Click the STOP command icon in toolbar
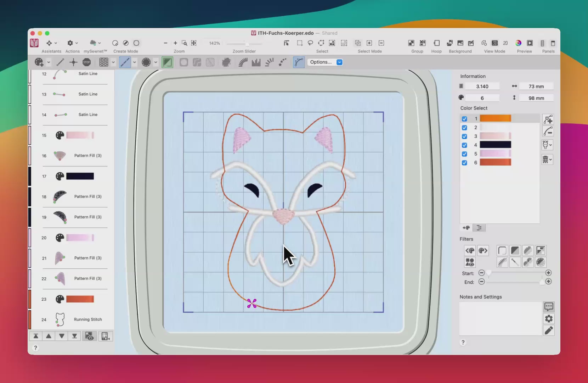588x383 pixels. tap(86, 62)
